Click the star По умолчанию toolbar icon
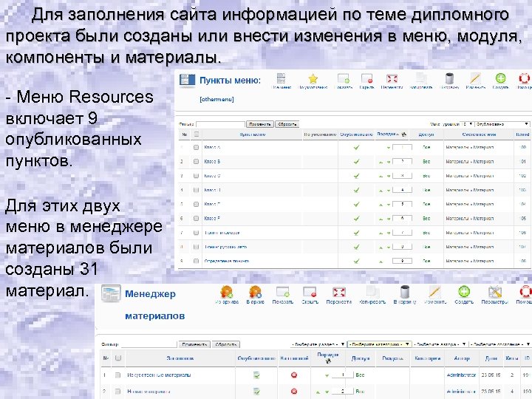 [x=313, y=79]
